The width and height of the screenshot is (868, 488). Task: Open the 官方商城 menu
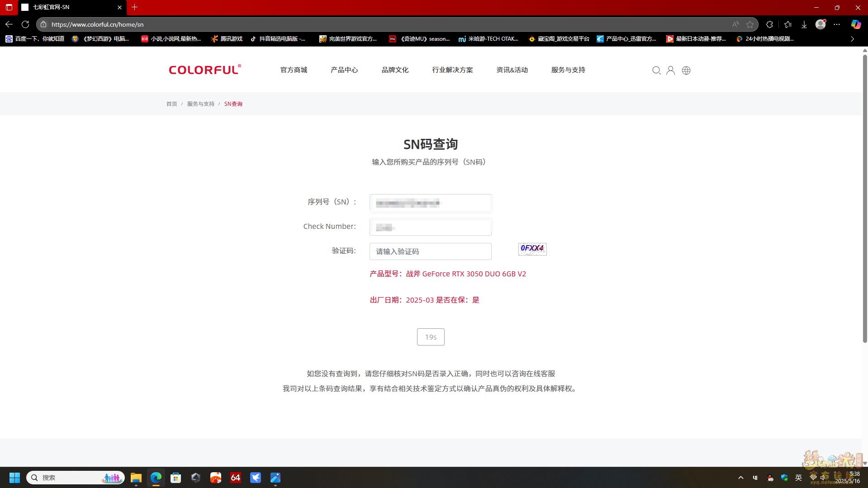[x=294, y=70]
